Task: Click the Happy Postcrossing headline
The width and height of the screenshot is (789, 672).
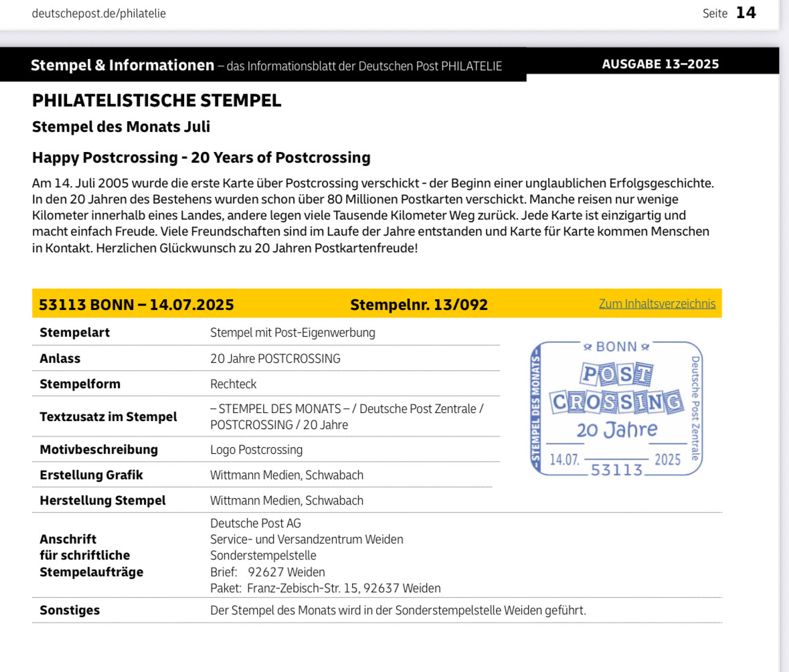Action: [x=201, y=157]
